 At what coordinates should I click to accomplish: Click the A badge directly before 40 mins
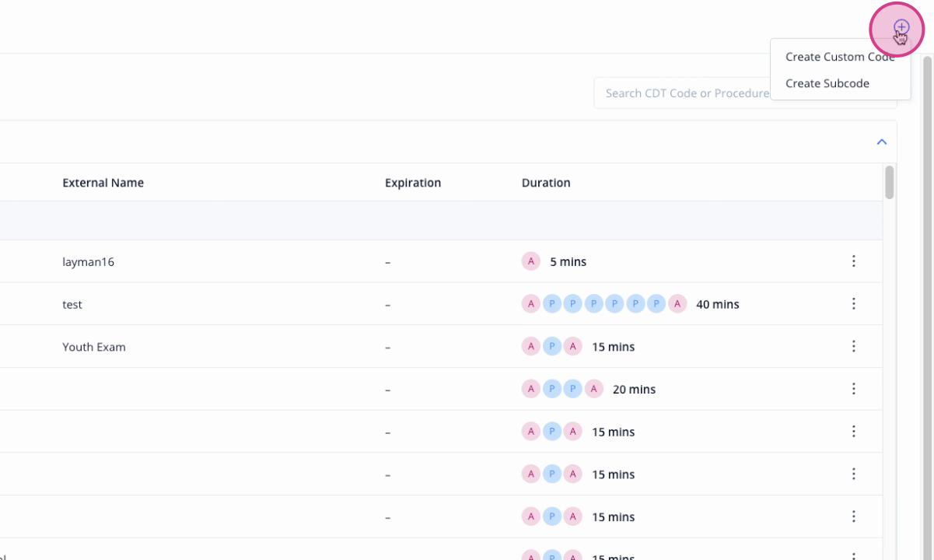tap(678, 304)
